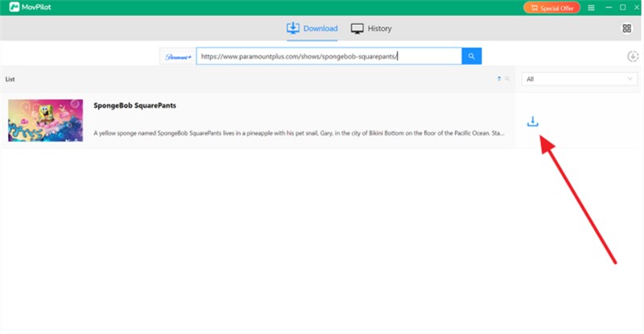Maximize the MovPilot window

(622, 7)
